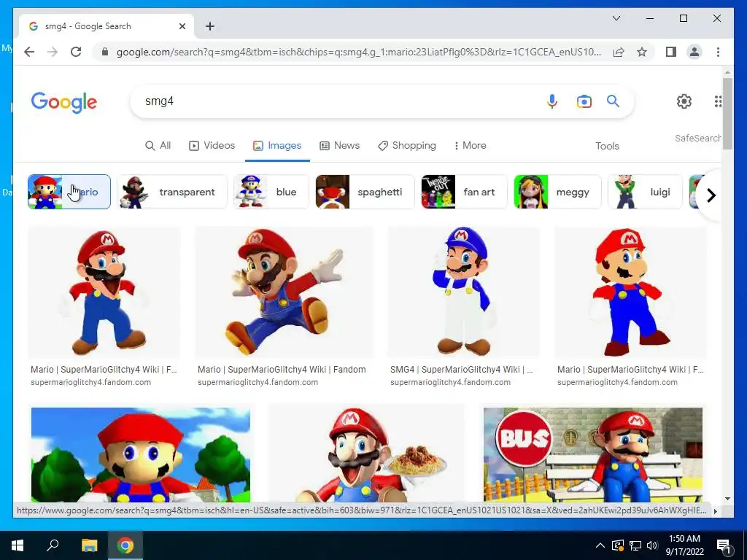Click the padlock site info icon
Screen dimensions: 747x560
pos(105,52)
